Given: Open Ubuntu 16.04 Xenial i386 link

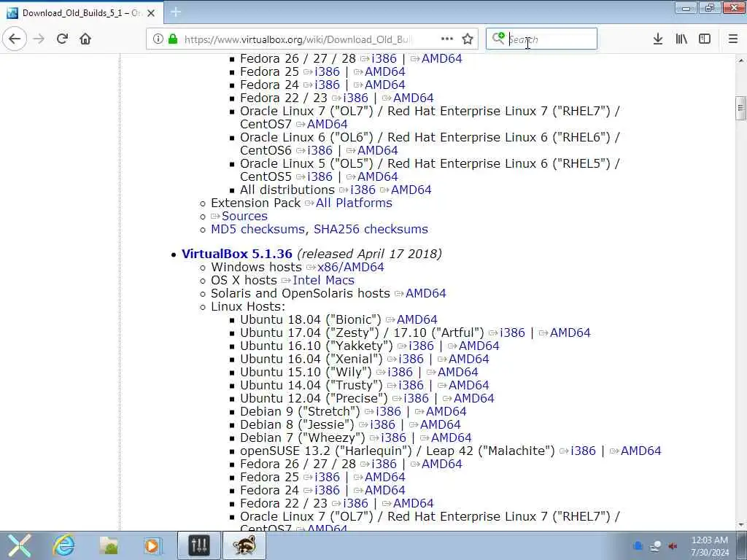Looking at the screenshot, I should click(411, 359).
